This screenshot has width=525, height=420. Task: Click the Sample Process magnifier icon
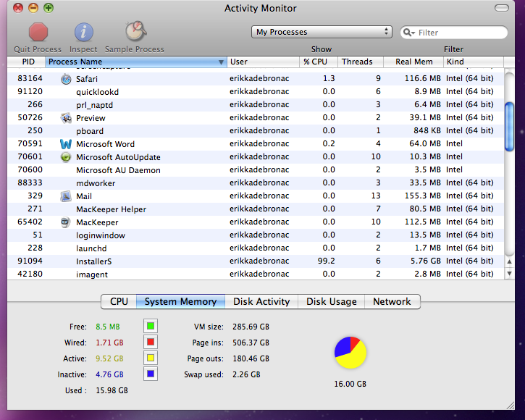click(x=135, y=31)
